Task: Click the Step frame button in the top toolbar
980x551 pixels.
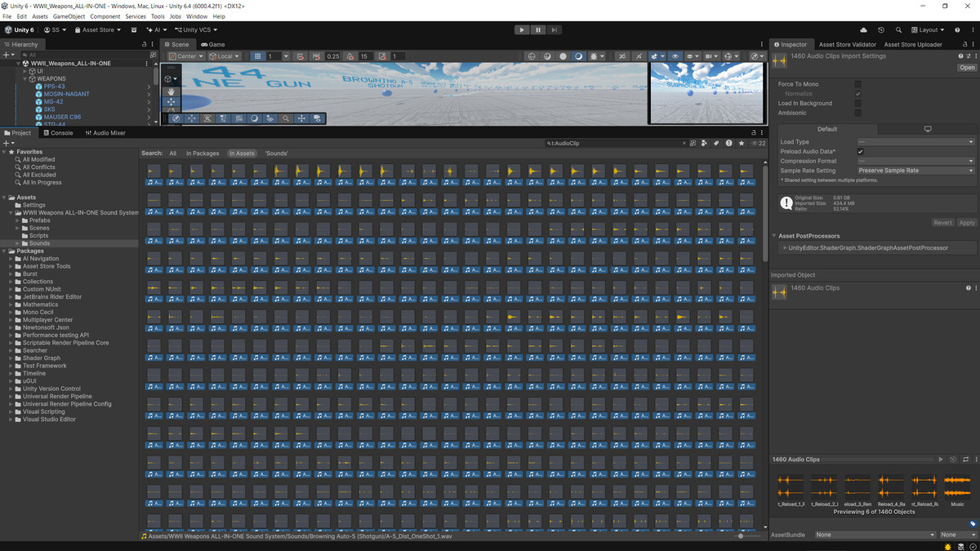Action: tap(555, 30)
